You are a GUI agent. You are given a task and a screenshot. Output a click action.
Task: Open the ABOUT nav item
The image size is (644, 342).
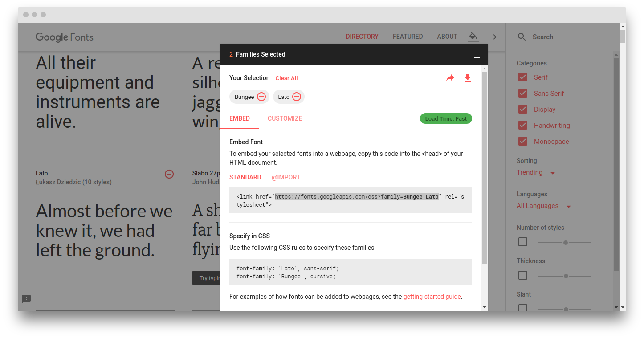tap(447, 37)
